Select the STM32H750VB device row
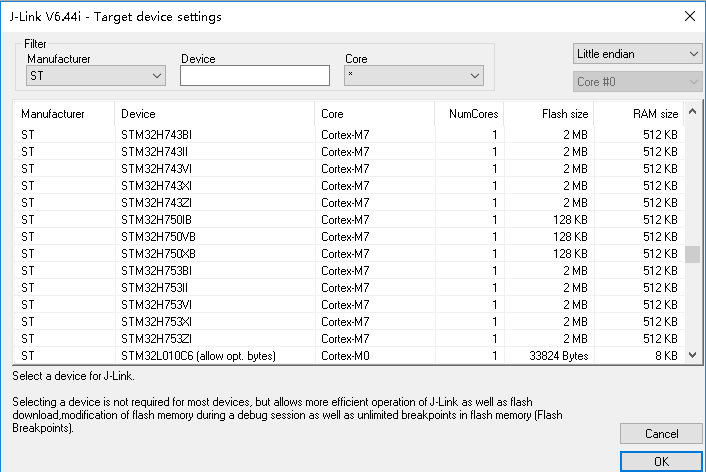This screenshot has height=472, width=706. pos(349,237)
